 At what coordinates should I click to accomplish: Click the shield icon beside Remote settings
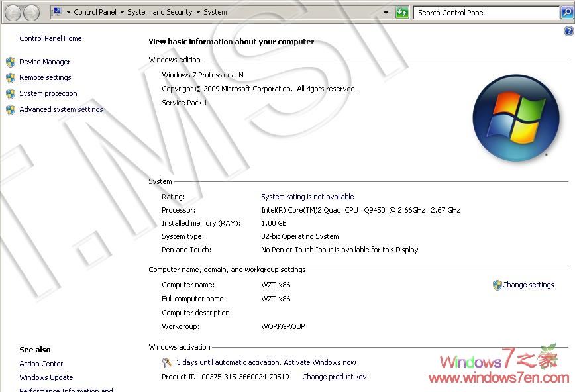(x=11, y=77)
